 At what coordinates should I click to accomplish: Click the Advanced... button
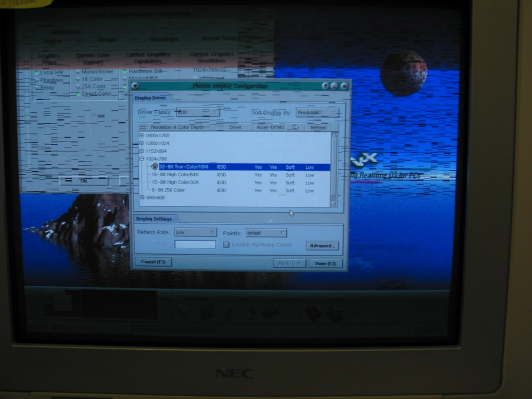[x=322, y=246]
